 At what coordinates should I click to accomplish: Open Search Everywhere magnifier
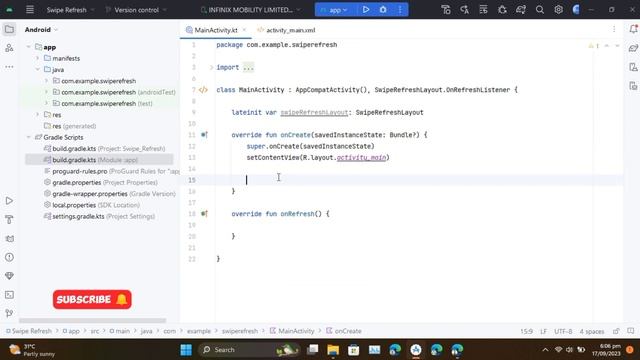pos(540,9)
